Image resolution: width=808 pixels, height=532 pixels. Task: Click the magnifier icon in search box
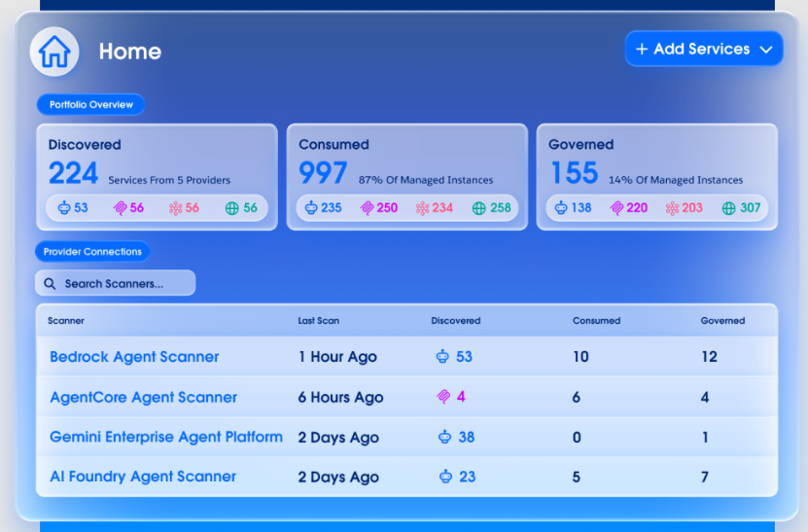pyautogui.click(x=50, y=284)
